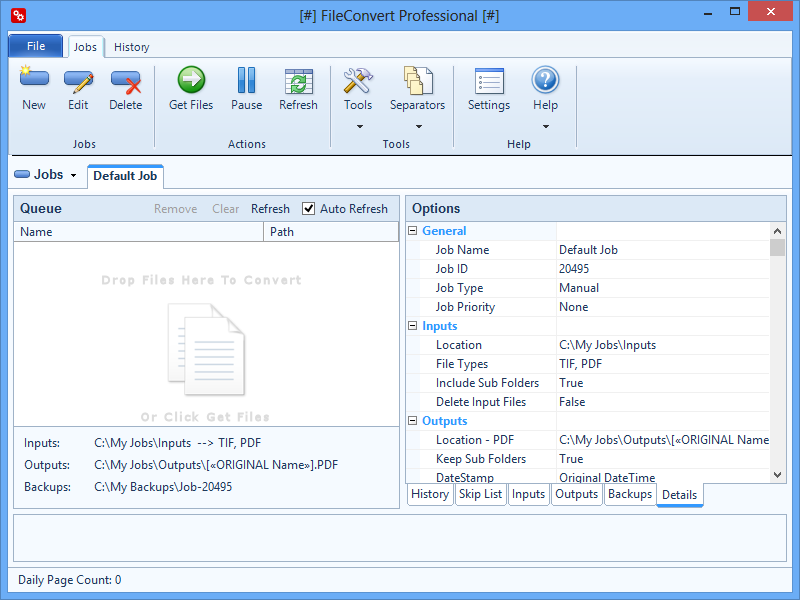This screenshot has height=600, width=800.
Task: Switch to the History ribbon tab
Action: tap(132, 47)
